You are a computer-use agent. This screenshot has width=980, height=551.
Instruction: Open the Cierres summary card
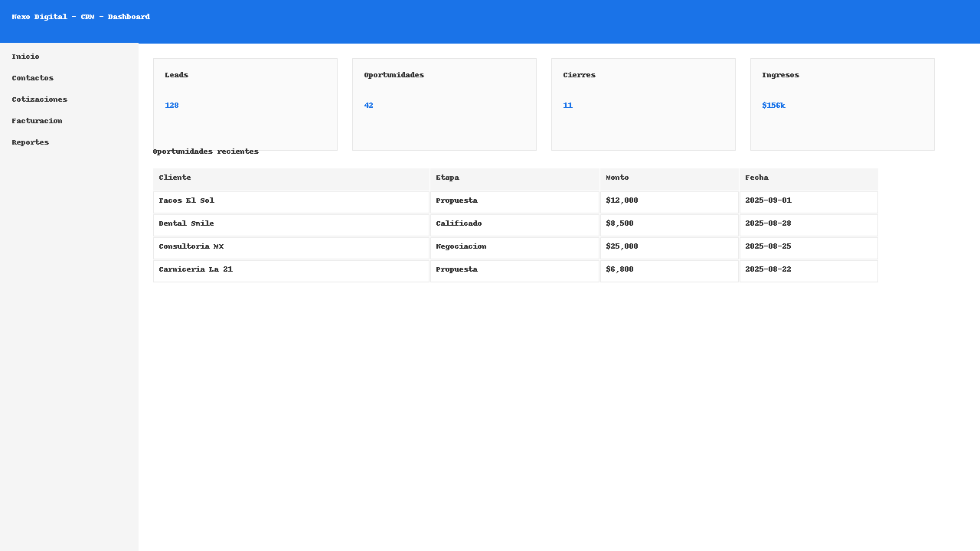pos(643,104)
